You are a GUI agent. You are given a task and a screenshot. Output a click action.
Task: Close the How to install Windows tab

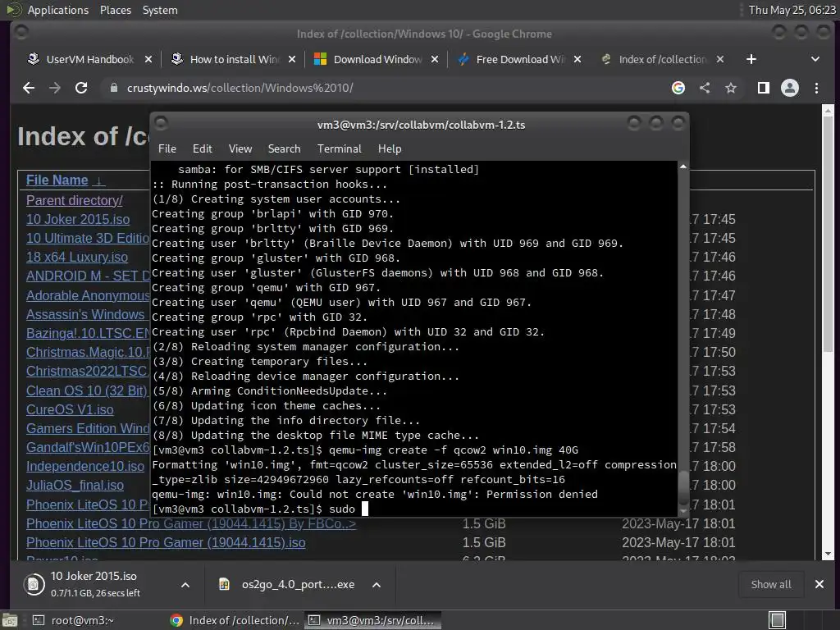[291, 59]
